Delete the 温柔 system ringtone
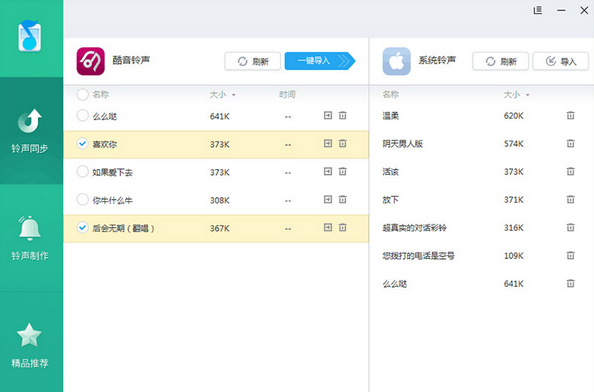The height and width of the screenshot is (392, 594). click(570, 115)
